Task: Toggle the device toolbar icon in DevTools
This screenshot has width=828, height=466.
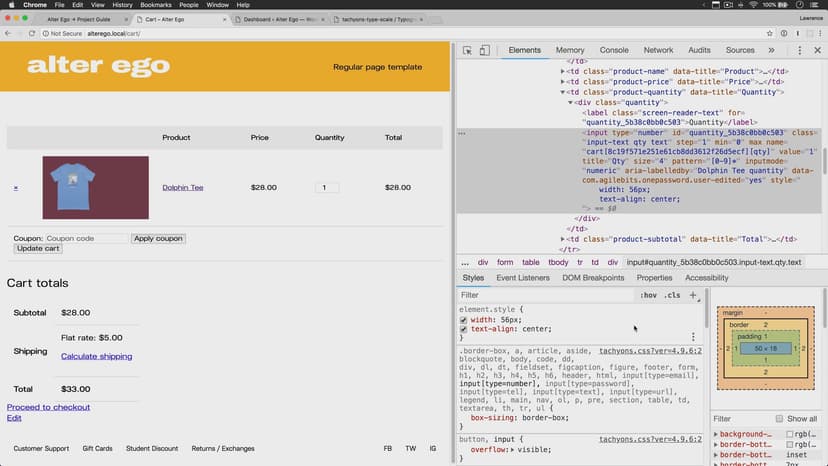Action: coord(484,50)
